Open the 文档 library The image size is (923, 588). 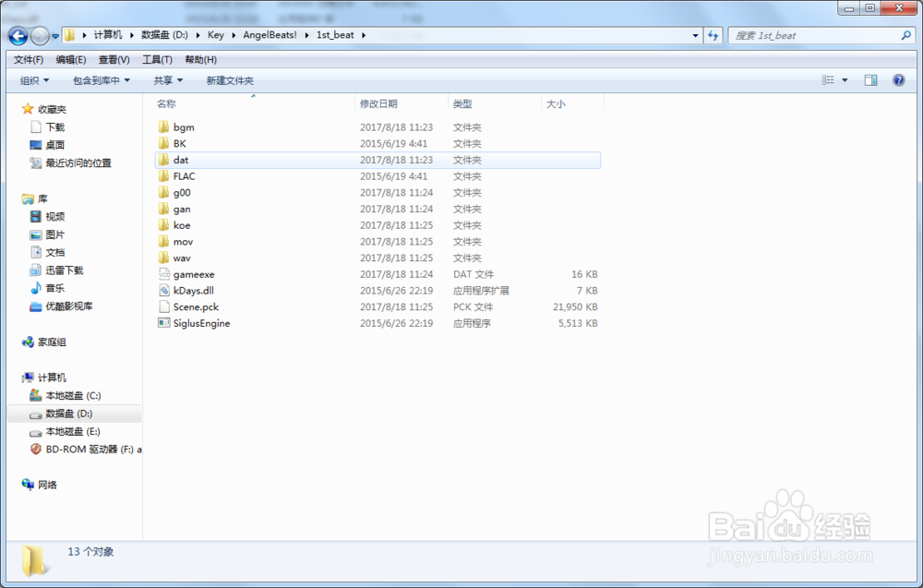pyautogui.click(x=47, y=253)
